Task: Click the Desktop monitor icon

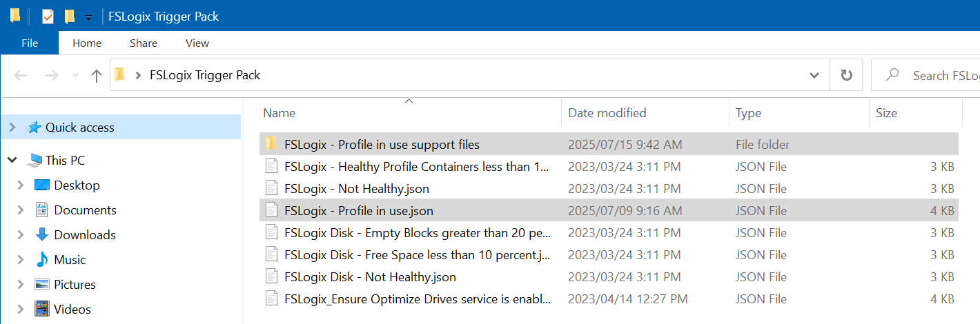Action: 42,185
